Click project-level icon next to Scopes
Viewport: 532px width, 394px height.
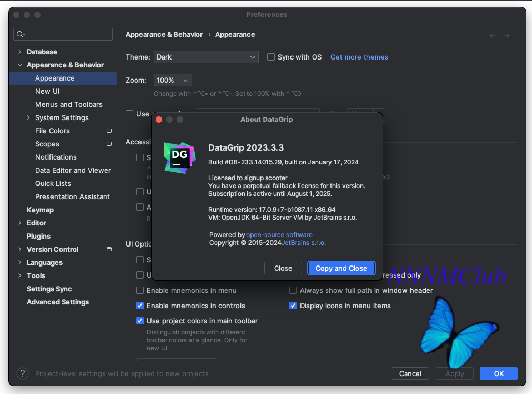[109, 144]
